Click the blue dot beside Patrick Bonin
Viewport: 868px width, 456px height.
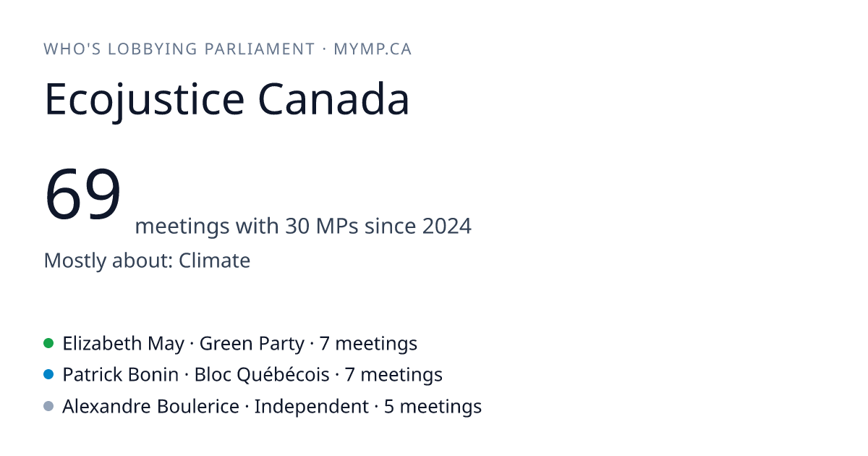click(x=48, y=375)
